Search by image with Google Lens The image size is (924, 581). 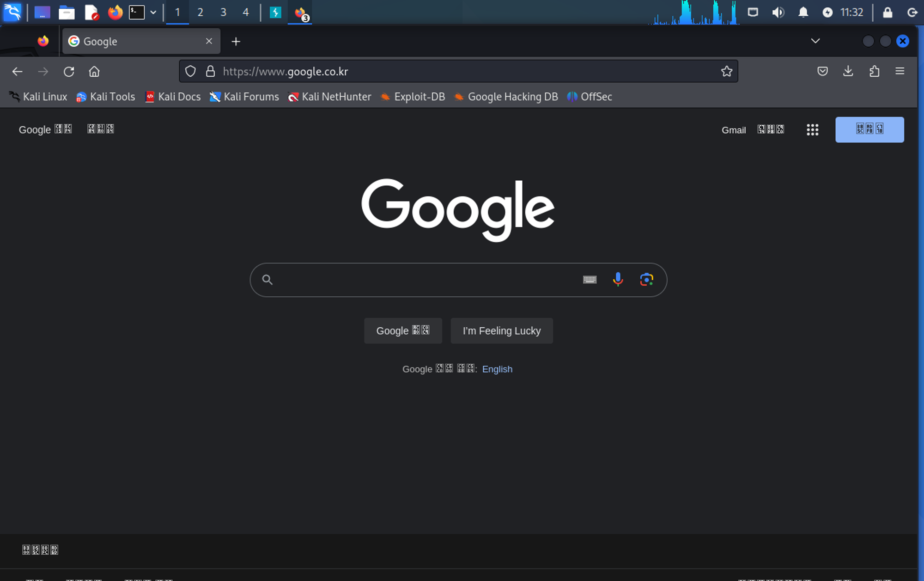[x=646, y=280]
